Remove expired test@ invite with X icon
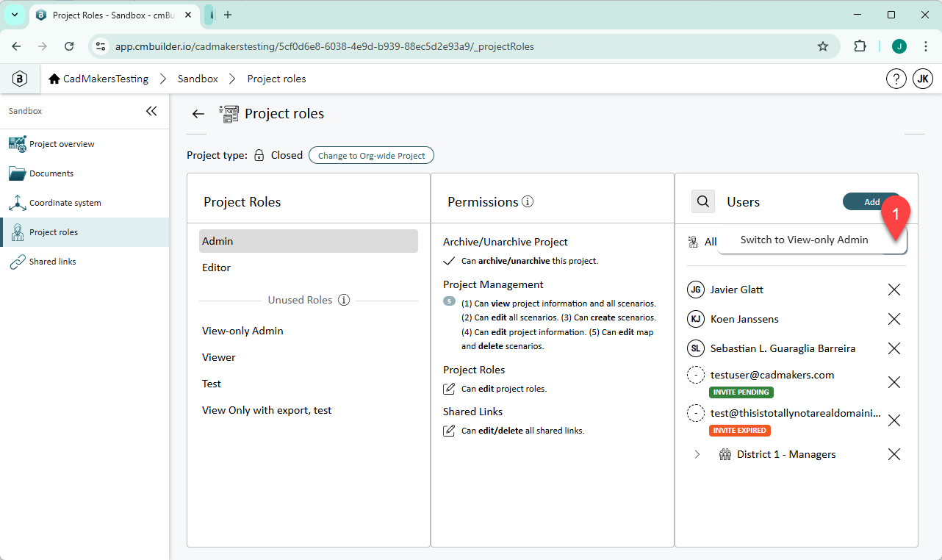The width and height of the screenshot is (942, 560). click(x=894, y=420)
